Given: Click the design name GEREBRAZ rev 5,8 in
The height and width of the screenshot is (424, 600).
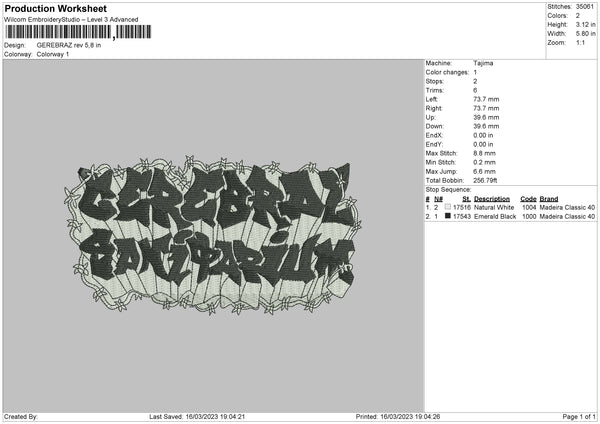Looking at the screenshot, I should 69,45.
